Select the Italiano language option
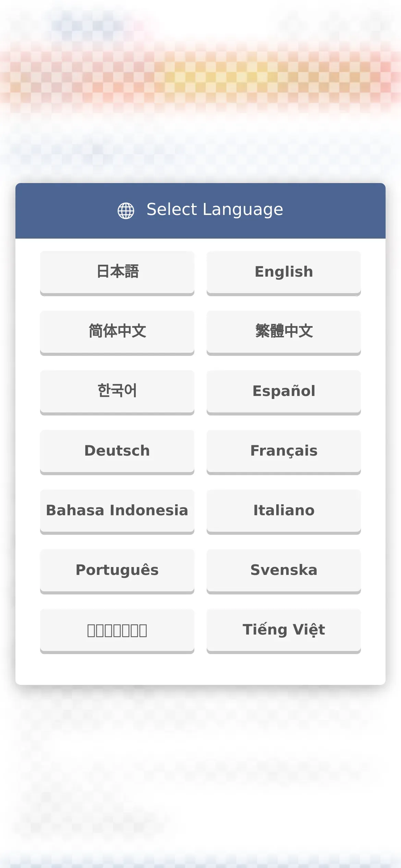The width and height of the screenshot is (401, 868). click(284, 512)
